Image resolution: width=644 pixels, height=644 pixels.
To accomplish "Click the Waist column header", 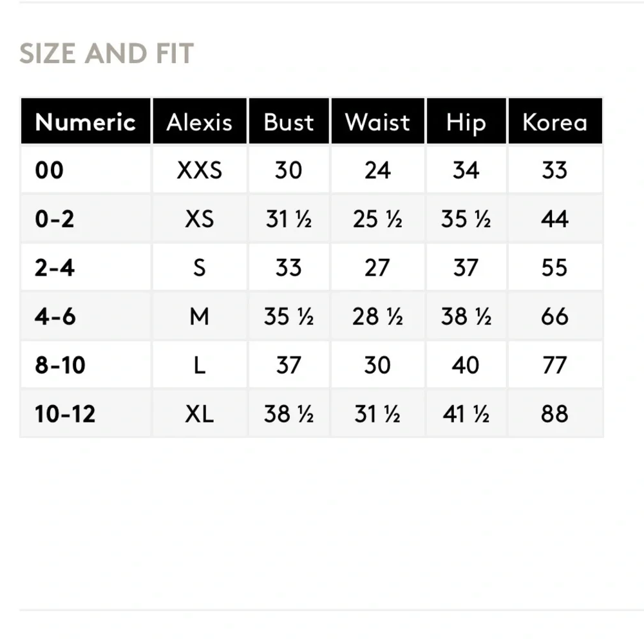I will pyautogui.click(x=377, y=121).
